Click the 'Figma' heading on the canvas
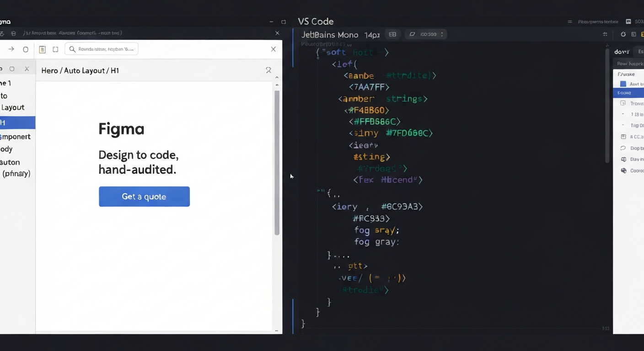644x351 pixels. click(x=121, y=129)
